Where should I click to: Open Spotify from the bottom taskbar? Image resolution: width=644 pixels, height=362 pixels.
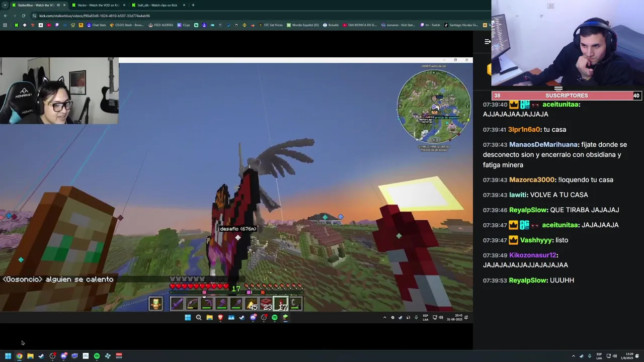pos(97,356)
